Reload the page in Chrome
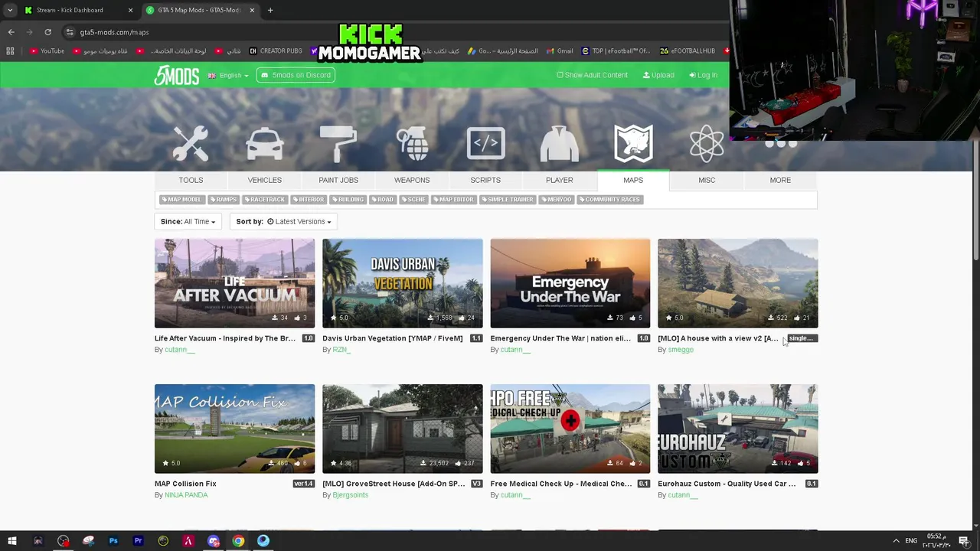The height and width of the screenshot is (551, 980). (x=47, y=32)
